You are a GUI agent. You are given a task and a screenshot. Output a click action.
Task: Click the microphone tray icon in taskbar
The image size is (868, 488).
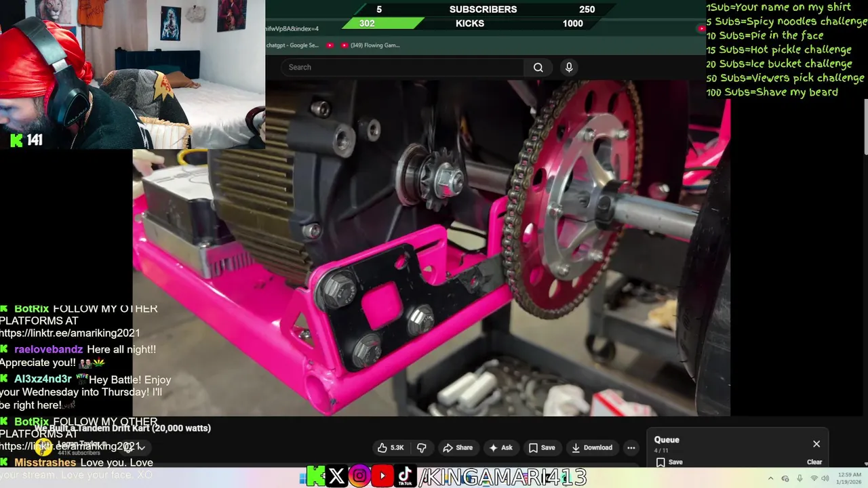[799, 479]
